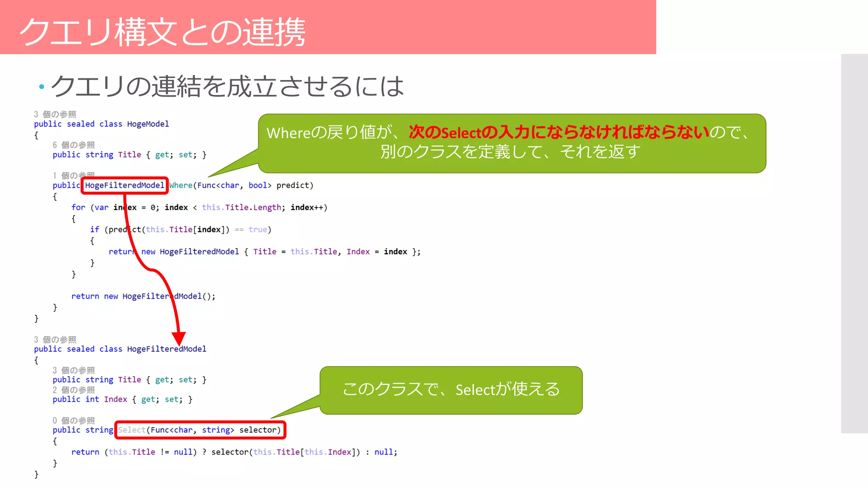Click 'public sealed class HogeFilteredModel' line
Viewport: 868px width, 488px height.
pyautogui.click(x=120, y=349)
